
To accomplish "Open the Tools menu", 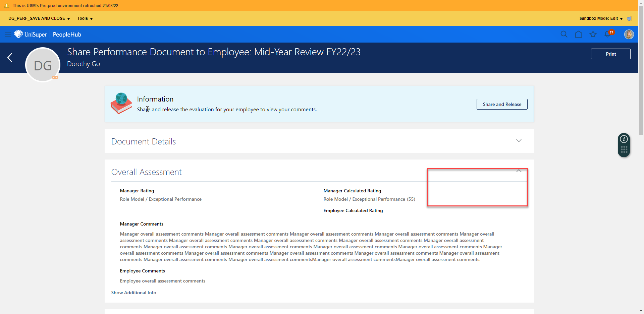I will point(85,18).
